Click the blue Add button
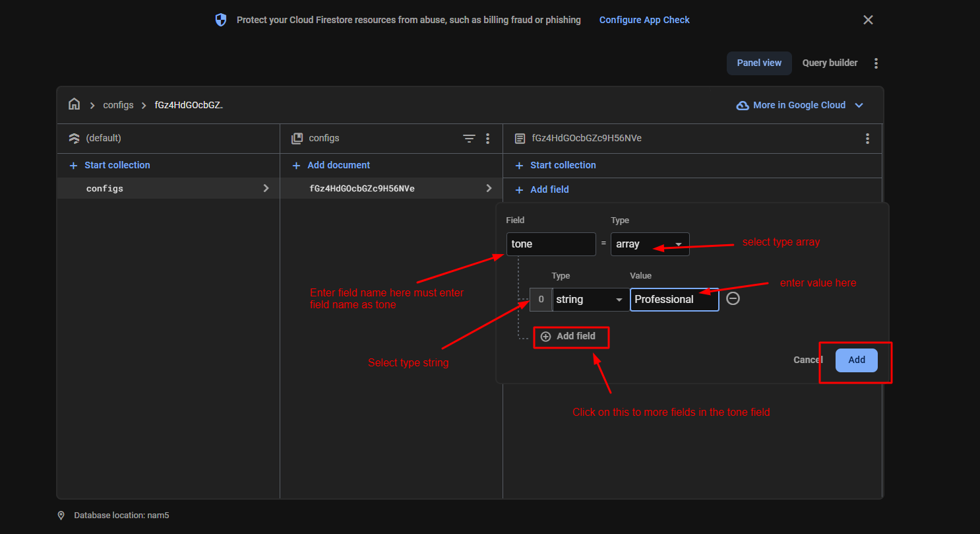Image resolution: width=980 pixels, height=534 pixels. pyautogui.click(x=856, y=360)
